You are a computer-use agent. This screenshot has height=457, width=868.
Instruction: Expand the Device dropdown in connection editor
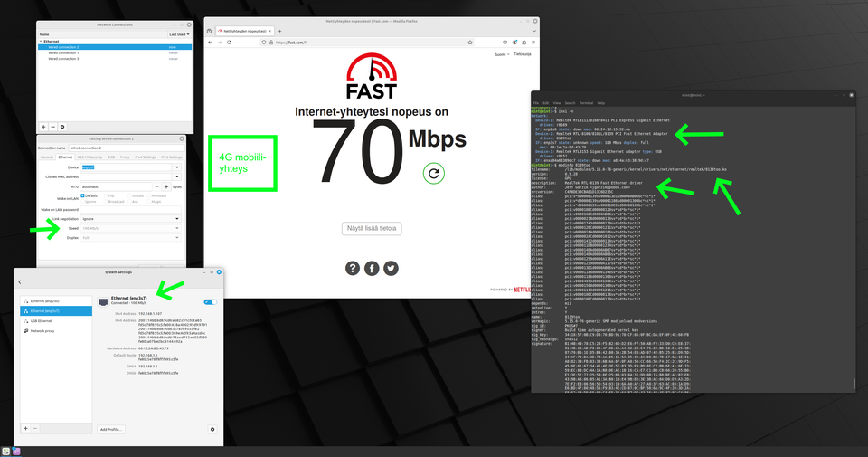177,167
